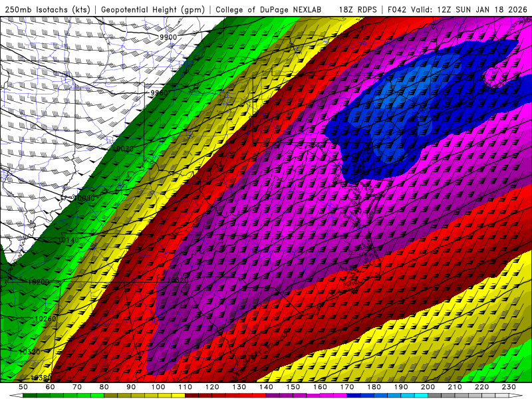Click the 120 value on the color scale
Image resolution: width=532 pixels, height=399 pixels.
click(212, 387)
